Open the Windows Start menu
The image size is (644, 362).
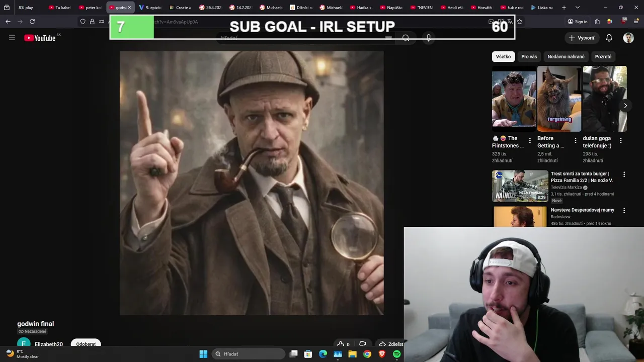tap(203, 354)
